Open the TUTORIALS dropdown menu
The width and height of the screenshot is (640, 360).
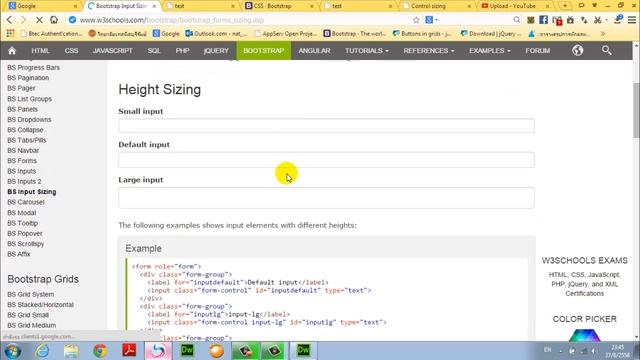(367, 51)
